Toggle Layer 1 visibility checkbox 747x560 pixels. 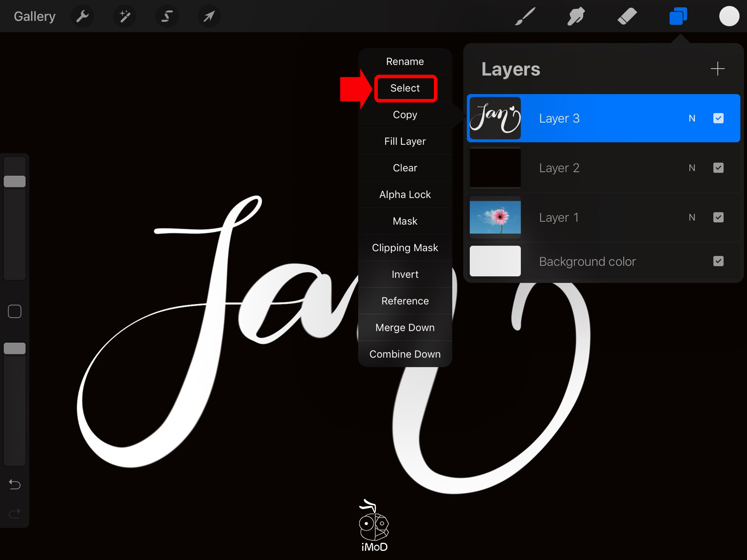click(718, 217)
